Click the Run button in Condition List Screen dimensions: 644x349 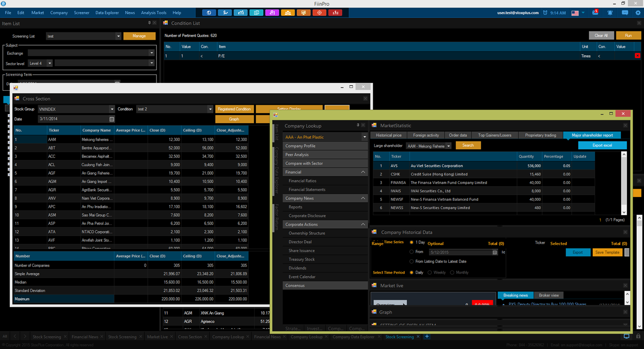point(628,35)
